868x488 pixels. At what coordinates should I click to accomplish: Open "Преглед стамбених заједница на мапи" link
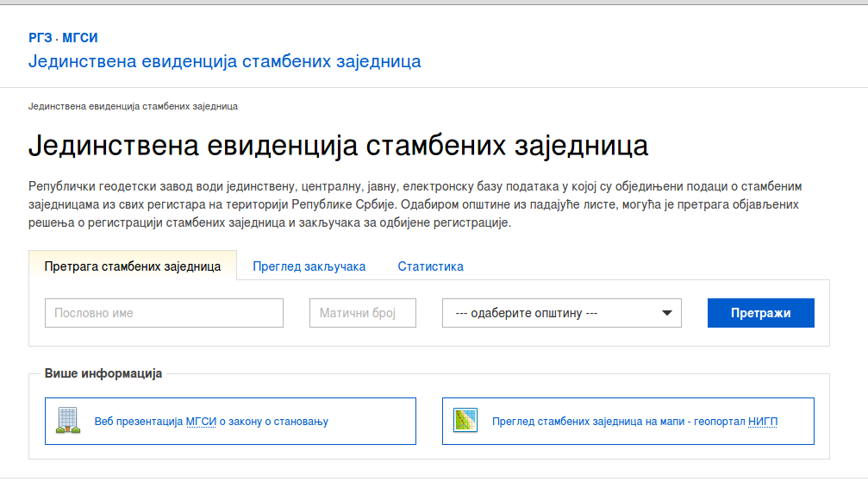click(x=616, y=422)
